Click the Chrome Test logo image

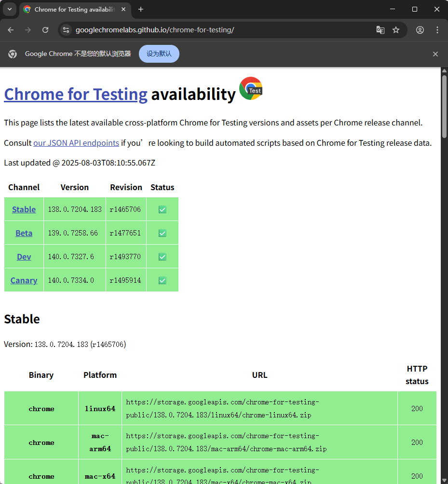point(251,88)
